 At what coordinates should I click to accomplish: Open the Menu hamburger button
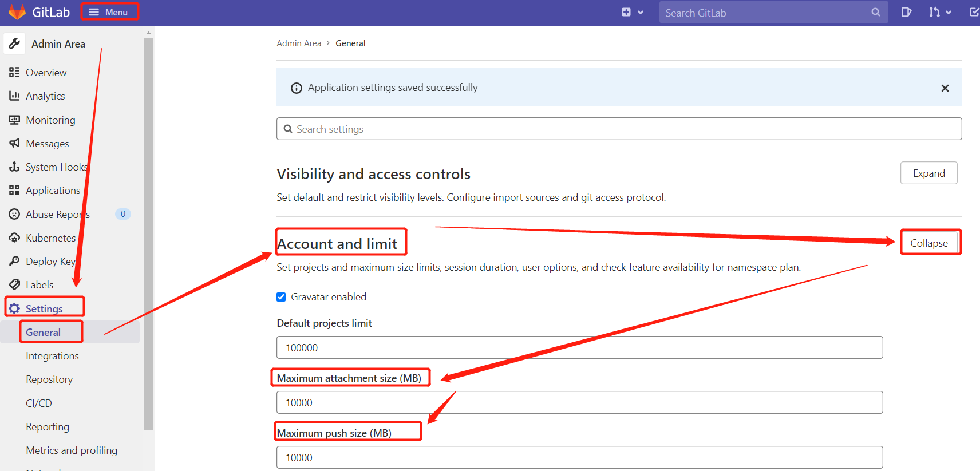click(x=109, y=12)
